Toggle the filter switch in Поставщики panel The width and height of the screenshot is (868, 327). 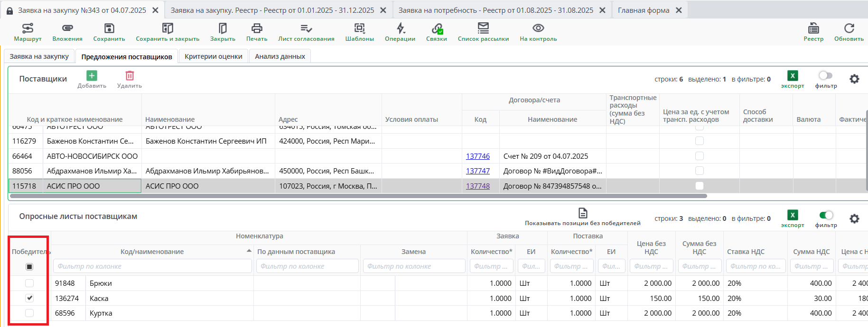pyautogui.click(x=826, y=76)
